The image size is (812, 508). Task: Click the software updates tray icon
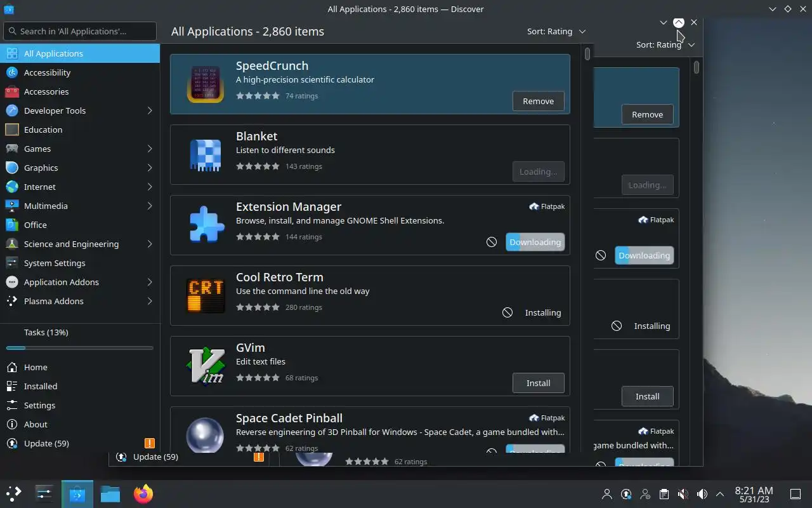(x=626, y=494)
